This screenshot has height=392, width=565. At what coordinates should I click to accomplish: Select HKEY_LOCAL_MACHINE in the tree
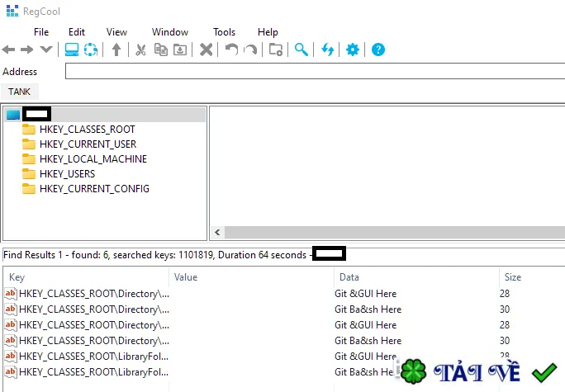93,159
